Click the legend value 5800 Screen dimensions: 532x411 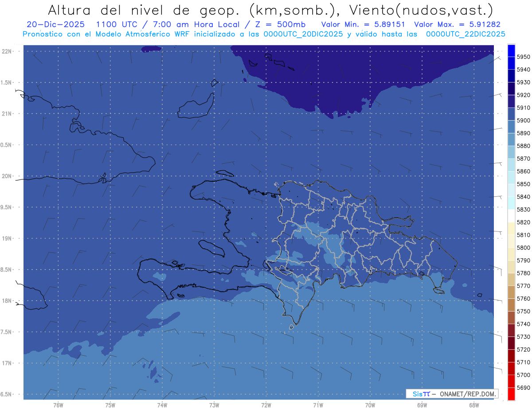point(523,248)
